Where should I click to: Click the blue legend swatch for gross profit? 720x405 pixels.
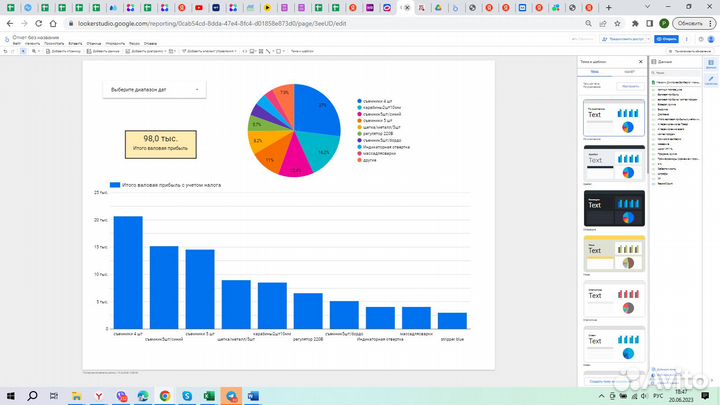115,185
